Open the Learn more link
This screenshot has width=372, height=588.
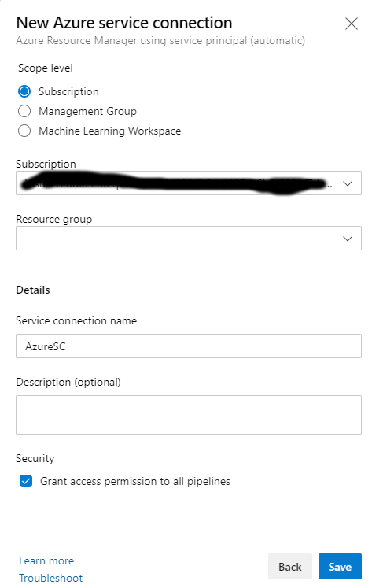tap(46, 560)
